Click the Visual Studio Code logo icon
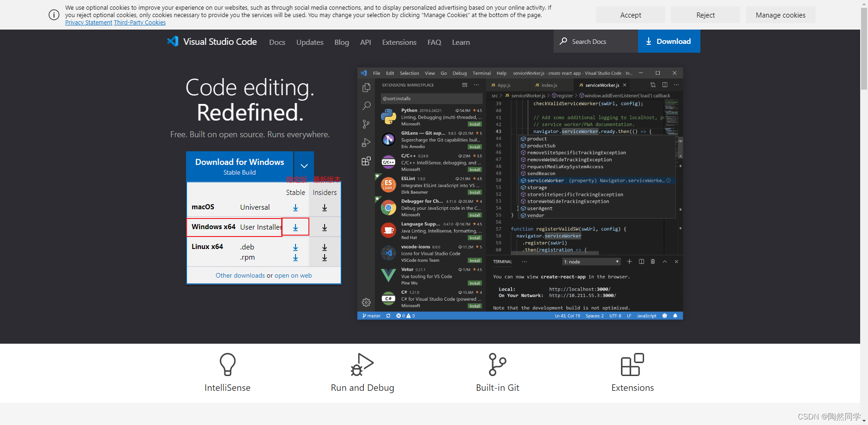Viewport: 868px width, 425px height. (173, 41)
